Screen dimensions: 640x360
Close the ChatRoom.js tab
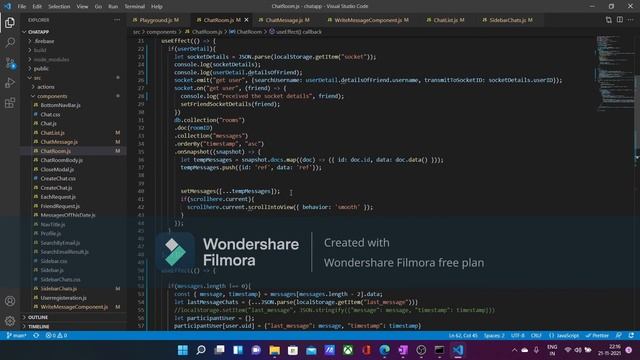point(246,20)
